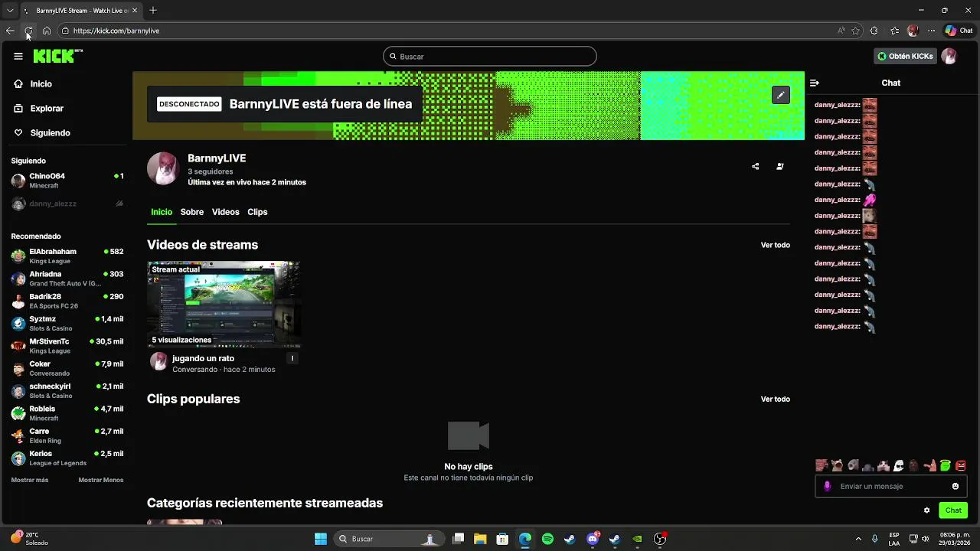Click the address bar URL
Viewport: 980px width, 551px height.
116,31
